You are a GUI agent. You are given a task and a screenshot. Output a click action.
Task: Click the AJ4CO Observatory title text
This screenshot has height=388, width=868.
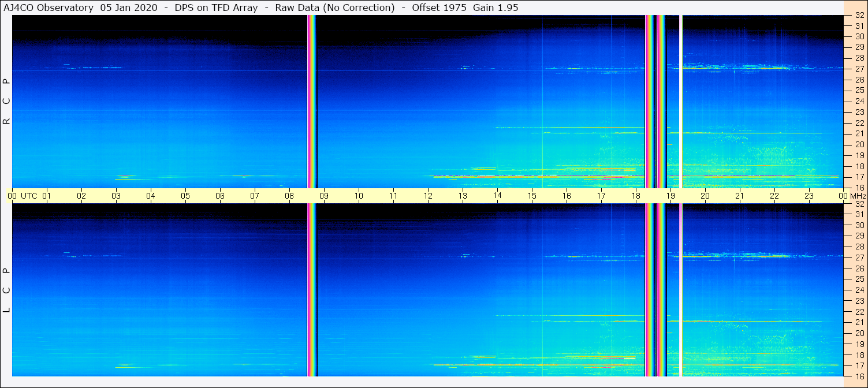(x=49, y=8)
